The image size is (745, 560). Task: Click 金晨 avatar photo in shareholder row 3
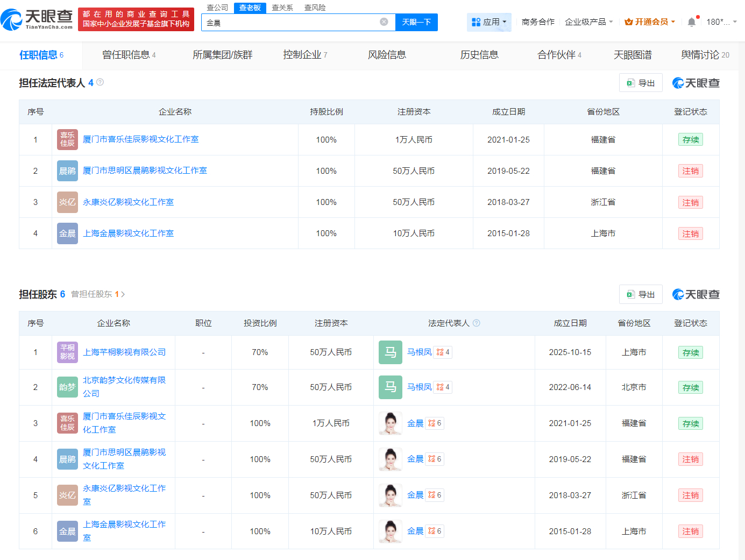click(x=390, y=423)
